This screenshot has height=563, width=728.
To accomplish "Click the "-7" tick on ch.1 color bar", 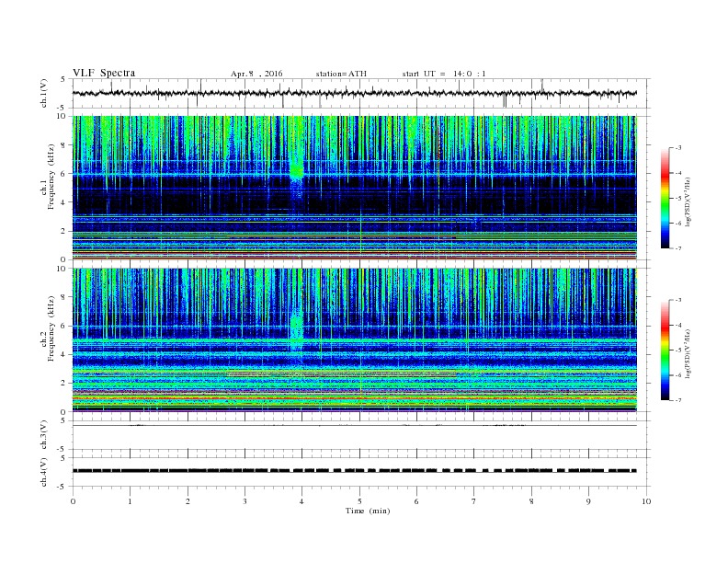I will pyautogui.click(x=678, y=248).
